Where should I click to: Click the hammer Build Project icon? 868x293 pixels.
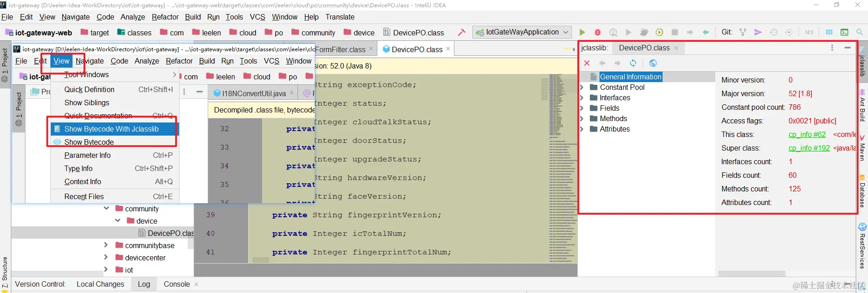coord(462,32)
